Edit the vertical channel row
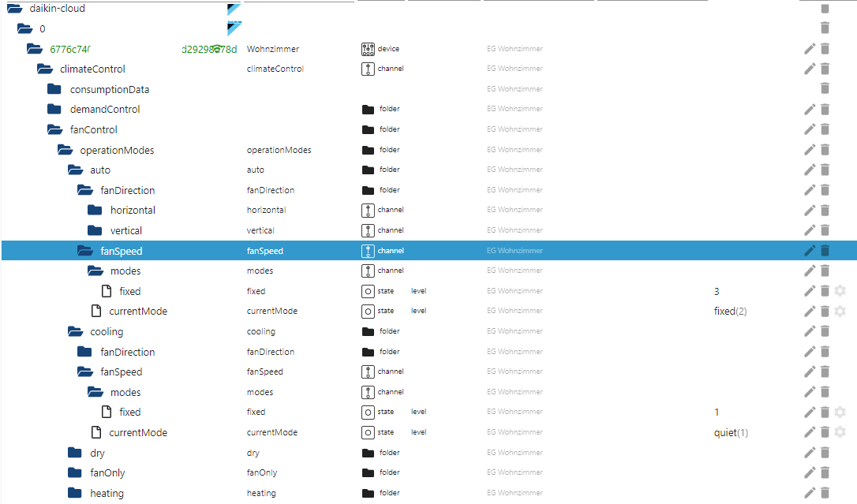The height and width of the screenshot is (504, 857). 810,230
